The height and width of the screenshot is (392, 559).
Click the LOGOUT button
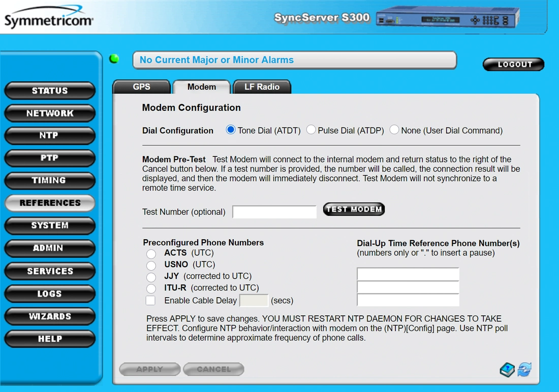click(x=513, y=64)
